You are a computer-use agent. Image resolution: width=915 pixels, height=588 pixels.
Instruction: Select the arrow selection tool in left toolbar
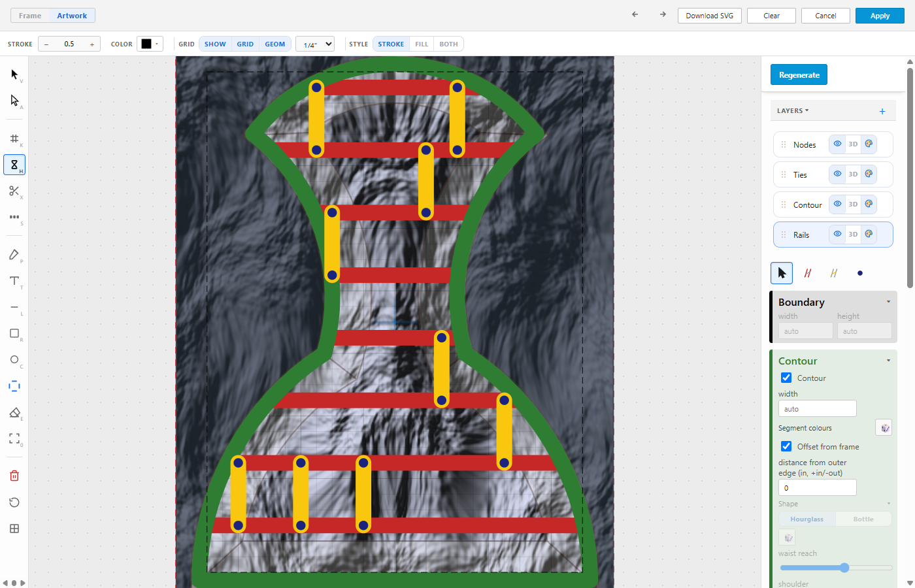pos(14,74)
